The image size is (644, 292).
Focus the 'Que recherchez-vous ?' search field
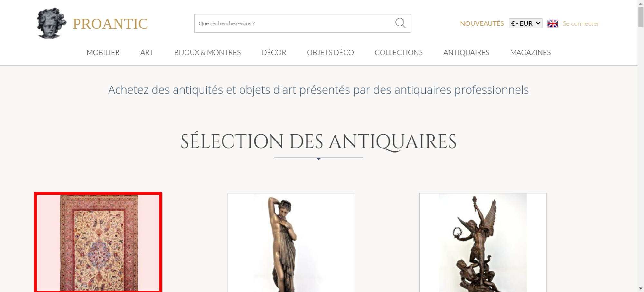click(x=295, y=23)
